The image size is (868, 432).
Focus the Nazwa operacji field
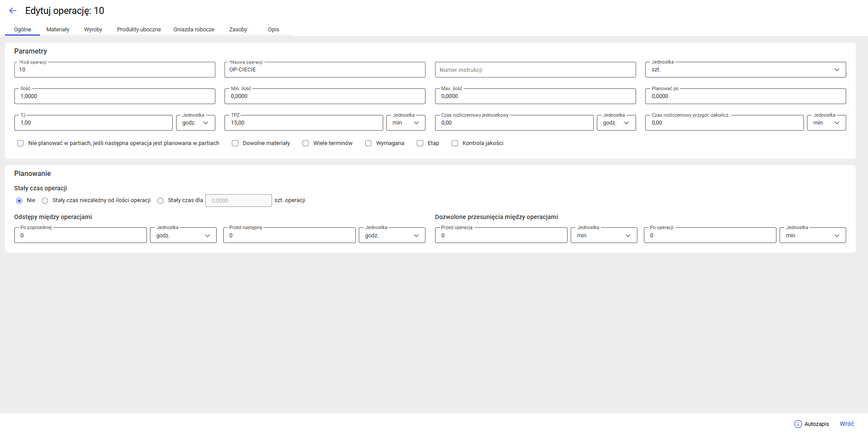tap(325, 70)
